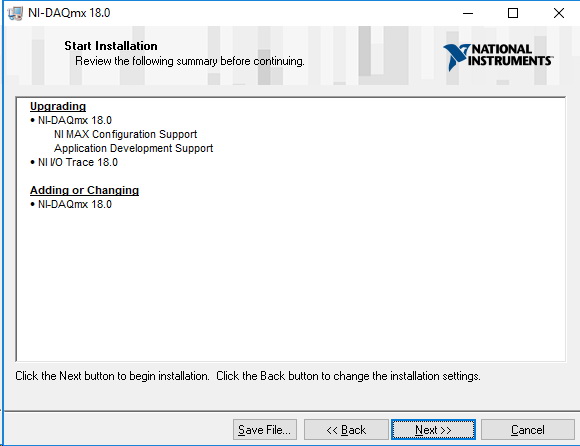Screen dimensions: 580x446
Task: Select the NI MAX Configuration Support line
Action: (125, 134)
